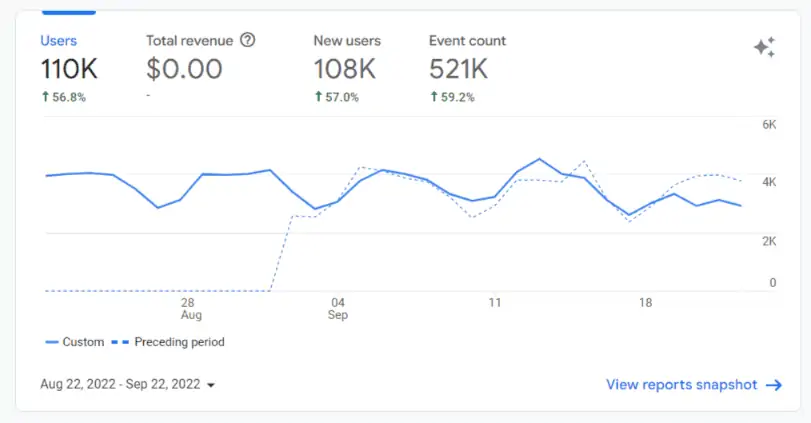Image resolution: width=811 pixels, height=423 pixels.
Task: Open the Insights sparkle icon
Action: [x=764, y=48]
